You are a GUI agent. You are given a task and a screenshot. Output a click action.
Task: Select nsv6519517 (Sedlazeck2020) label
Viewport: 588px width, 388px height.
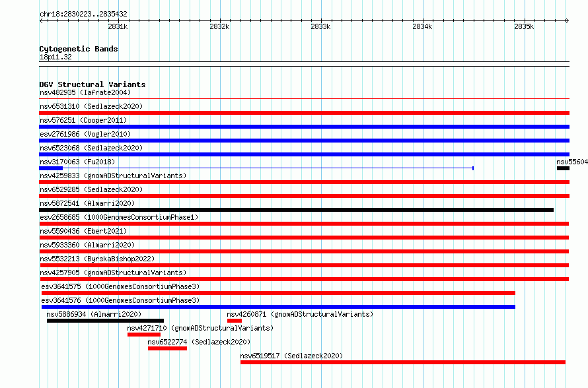coord(291,356)
